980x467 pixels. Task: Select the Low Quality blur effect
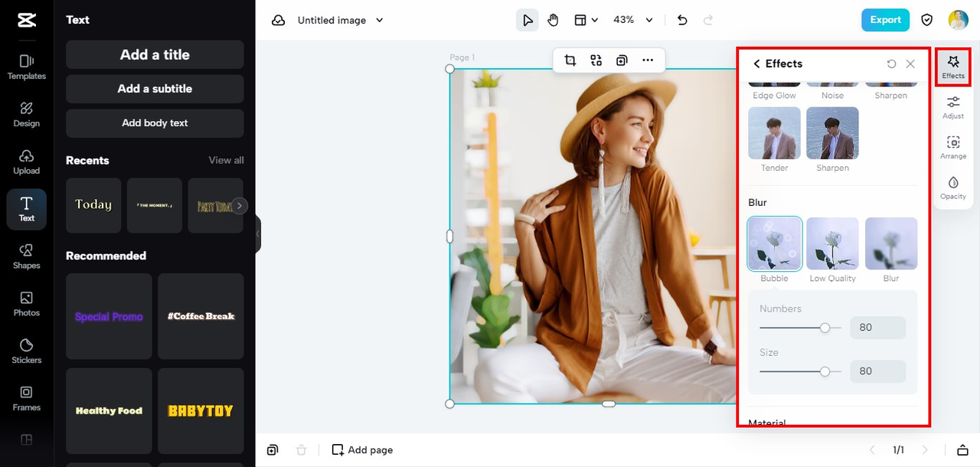pos(832,244)
